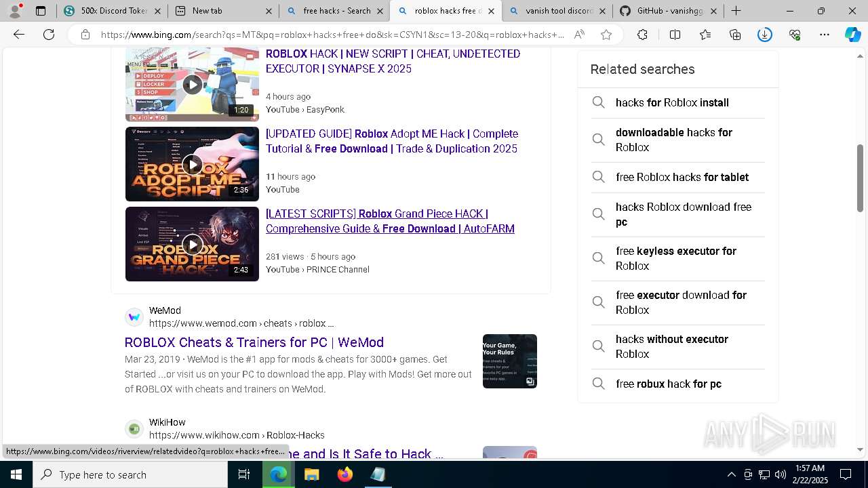View site information via the lock icon
The width and height of the screenshot is (868, 488).
pyautogui.click(x=85, y=35)
